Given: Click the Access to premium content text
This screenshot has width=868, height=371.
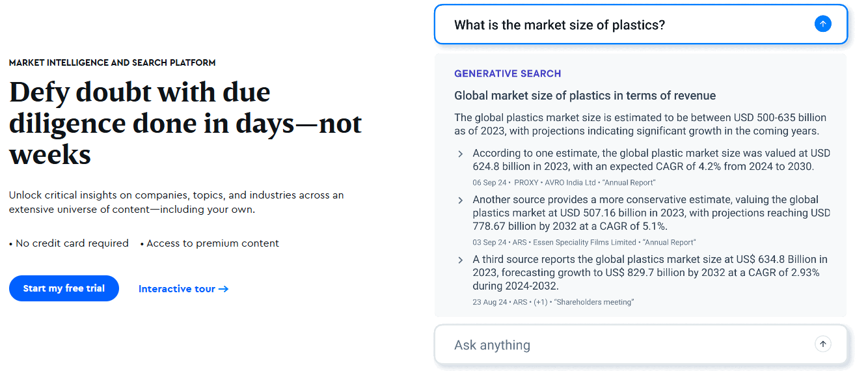Looking at the screenshot, I should [210, 243].
